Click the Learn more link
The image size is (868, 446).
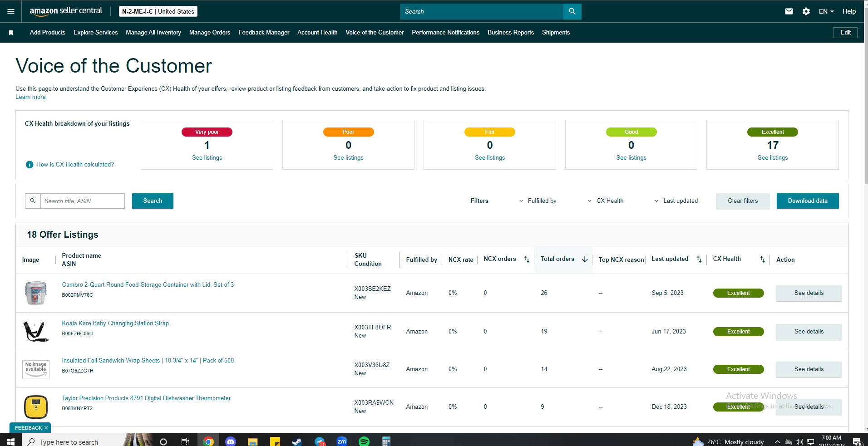click(30, 97)
